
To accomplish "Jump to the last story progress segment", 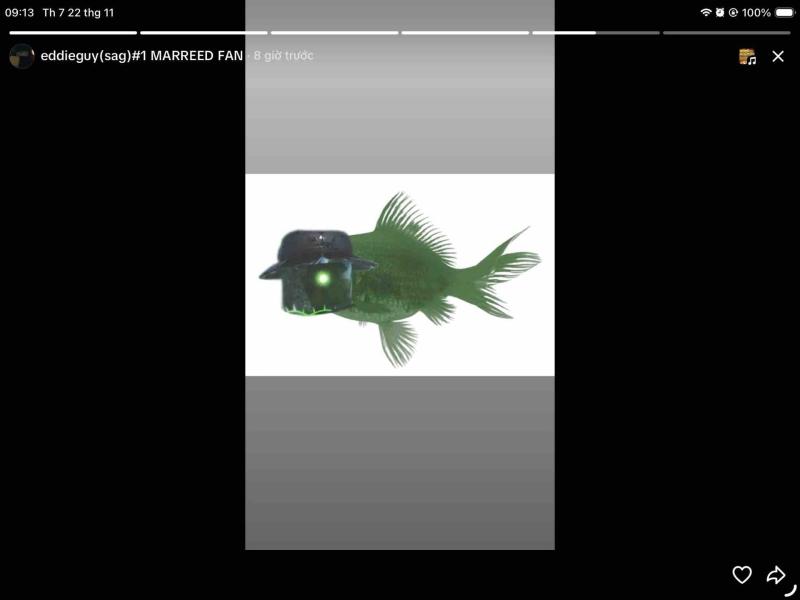I will [727, 32].
